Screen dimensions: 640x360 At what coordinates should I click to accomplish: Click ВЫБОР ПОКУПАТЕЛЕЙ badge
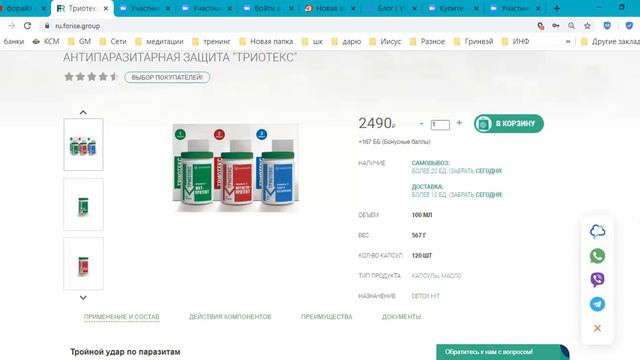pos(167,77)
